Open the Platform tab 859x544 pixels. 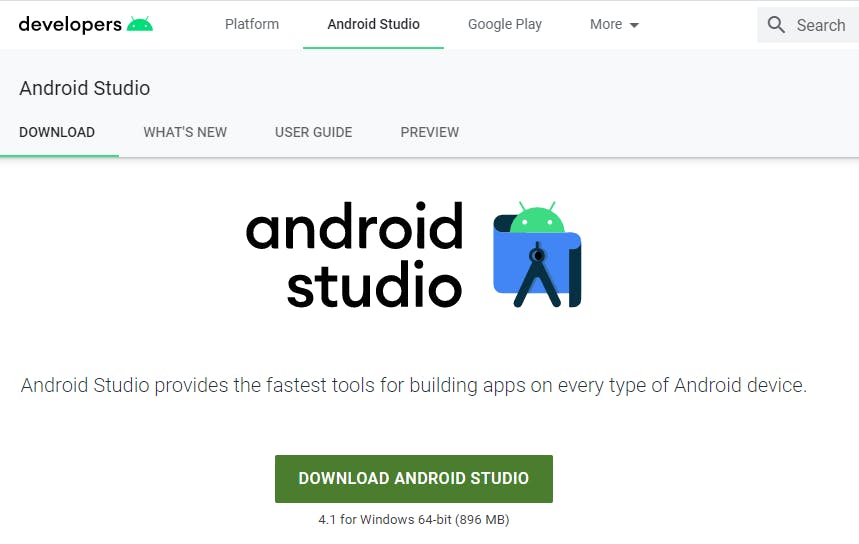tap(252, 25)
